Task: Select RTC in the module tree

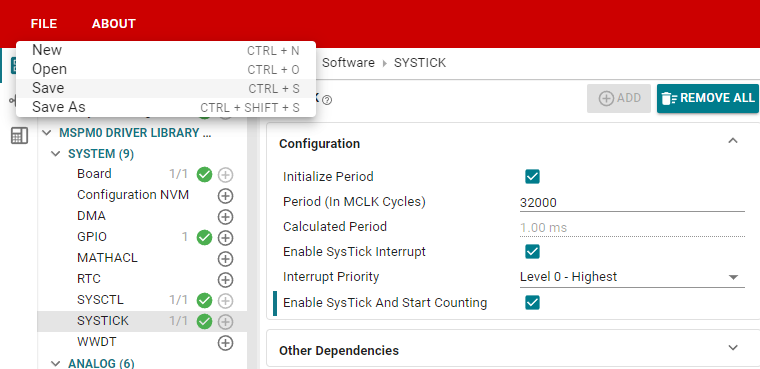Action: pos(89,279)
